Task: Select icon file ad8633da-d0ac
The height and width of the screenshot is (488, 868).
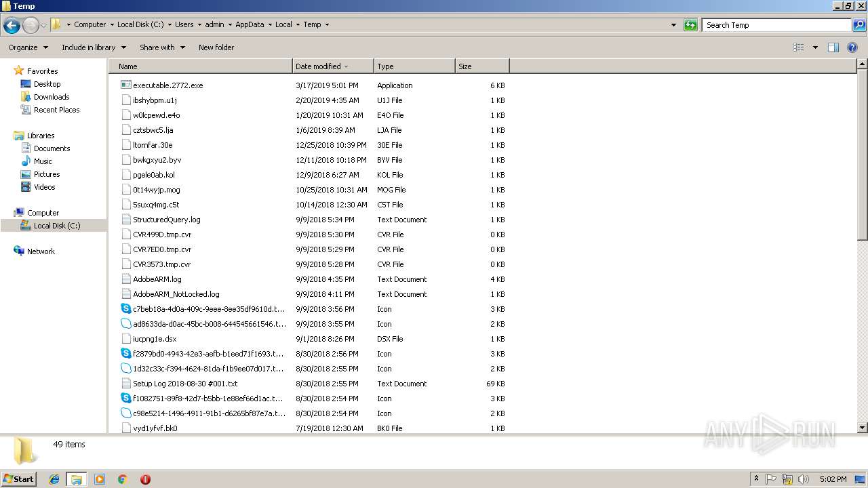Action: coord(125,324)
